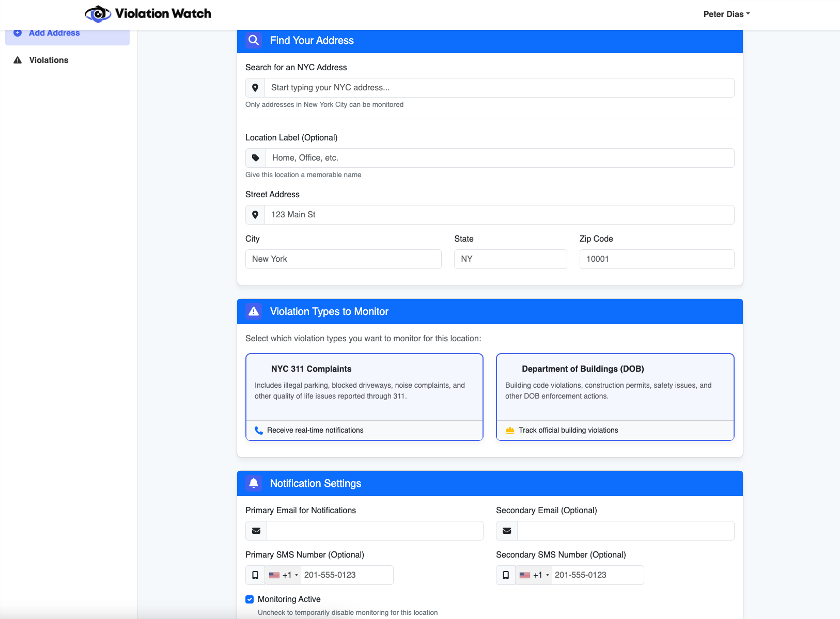Viewport: 840px width, 619px height.
Task: Click the magnifier icon in Find Your Address header
Action: click(254, 40)
